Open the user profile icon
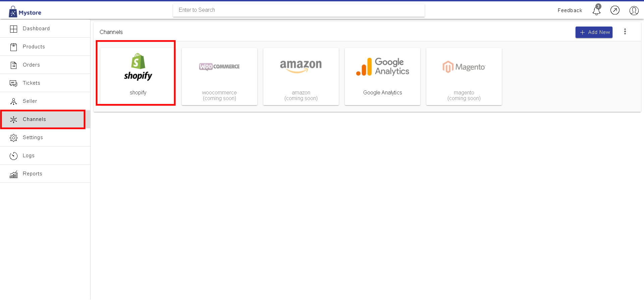 click(x=634, y=11)
